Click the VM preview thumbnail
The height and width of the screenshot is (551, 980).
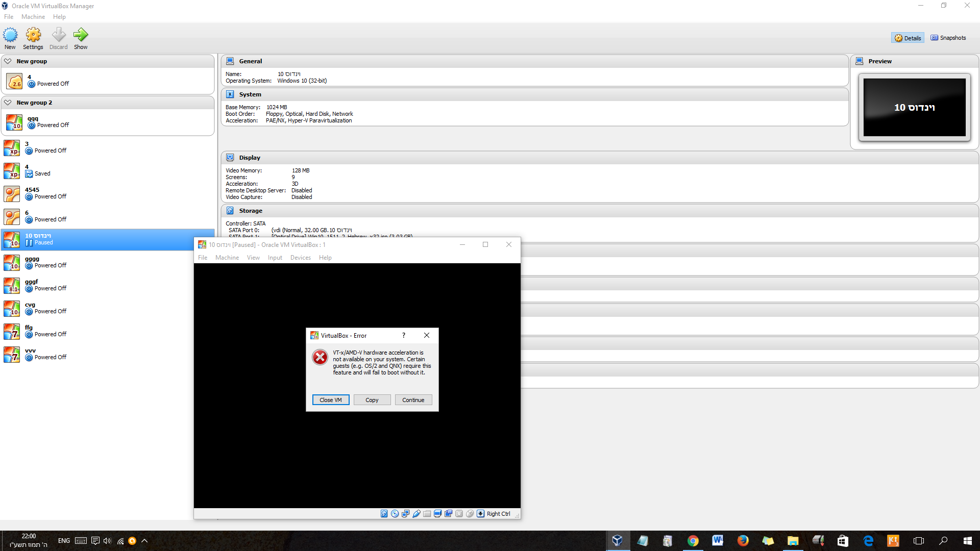914,108
